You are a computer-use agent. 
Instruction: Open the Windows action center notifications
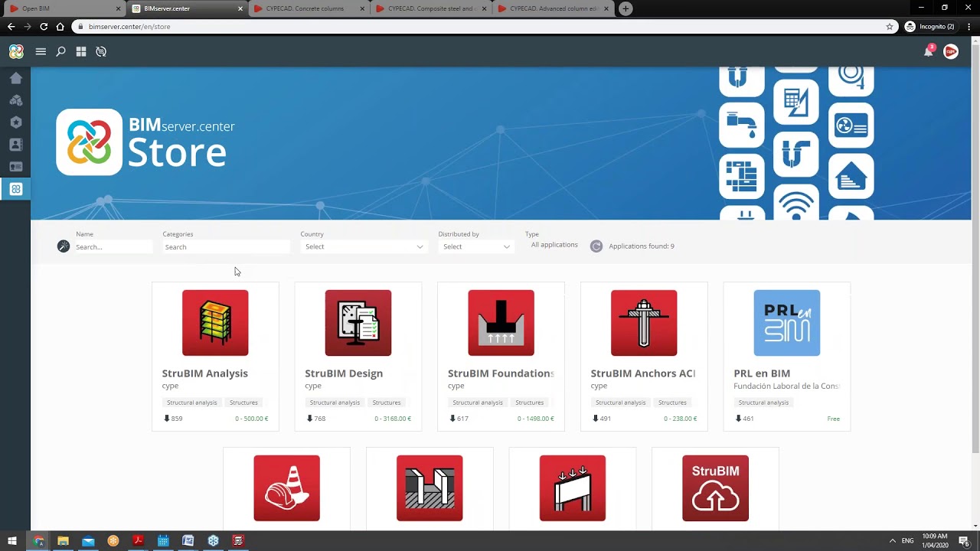[964, 541]
